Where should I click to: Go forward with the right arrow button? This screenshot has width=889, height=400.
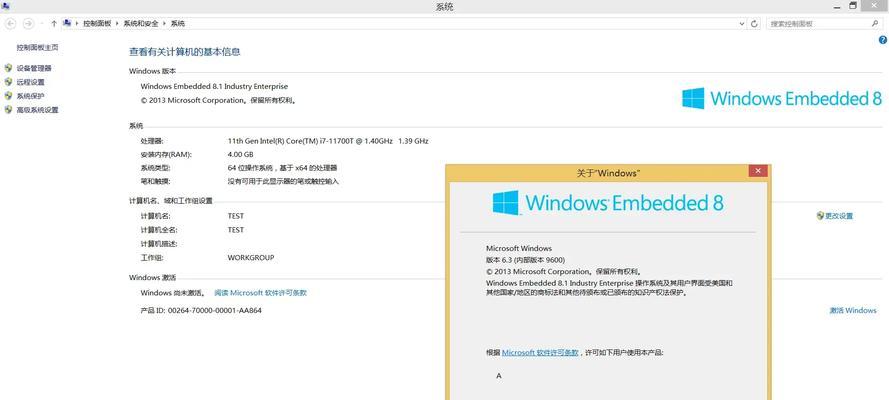pyautogui.click(x=28, y=24)
